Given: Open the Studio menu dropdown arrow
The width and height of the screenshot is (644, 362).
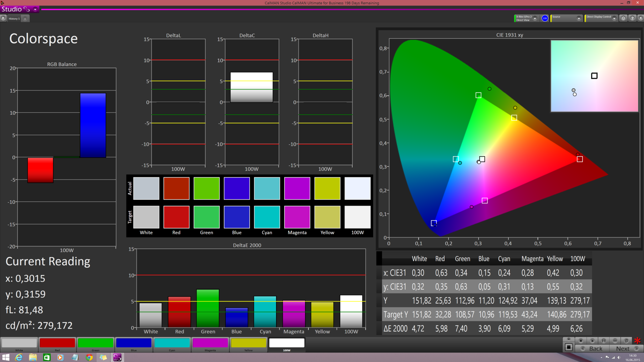Looking at the screenshot, I should pyautogui.click(x=35, y=9).
